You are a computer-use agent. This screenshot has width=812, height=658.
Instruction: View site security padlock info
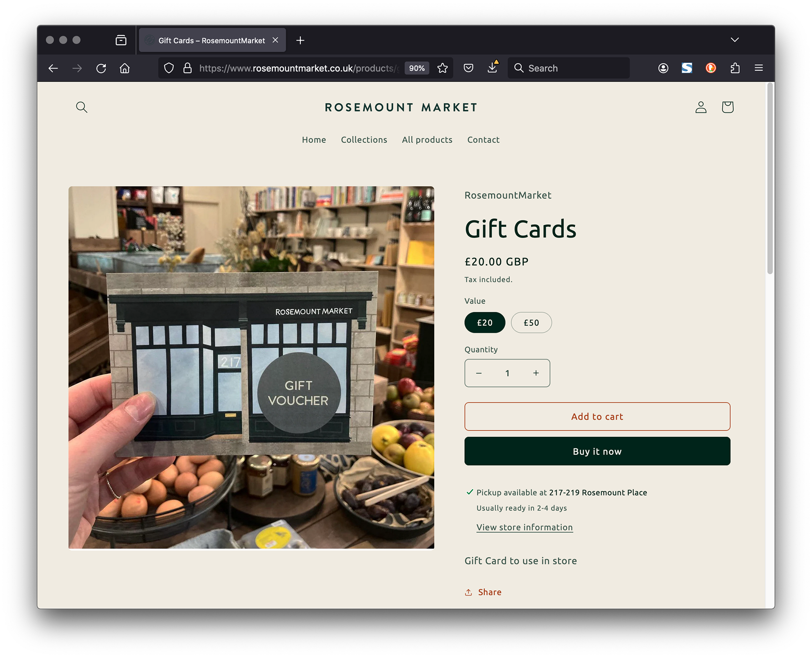pyautogui.click(x=187, y=68)
